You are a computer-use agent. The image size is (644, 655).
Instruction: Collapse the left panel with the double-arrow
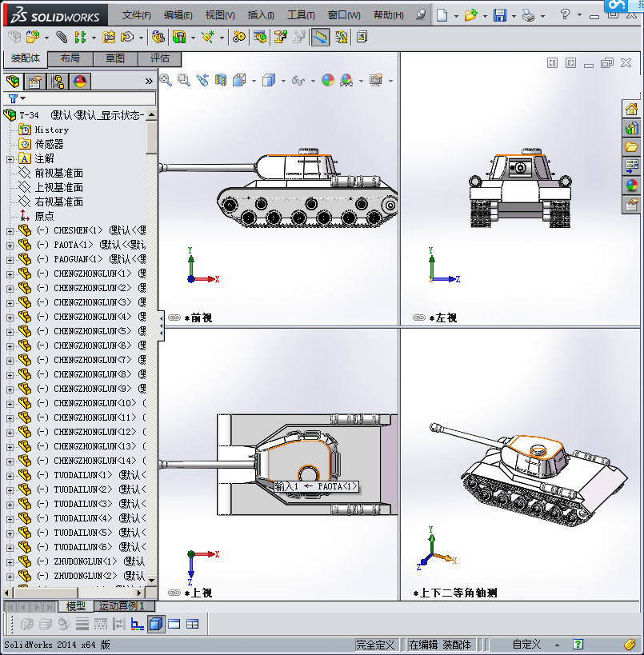click(148, 80)
